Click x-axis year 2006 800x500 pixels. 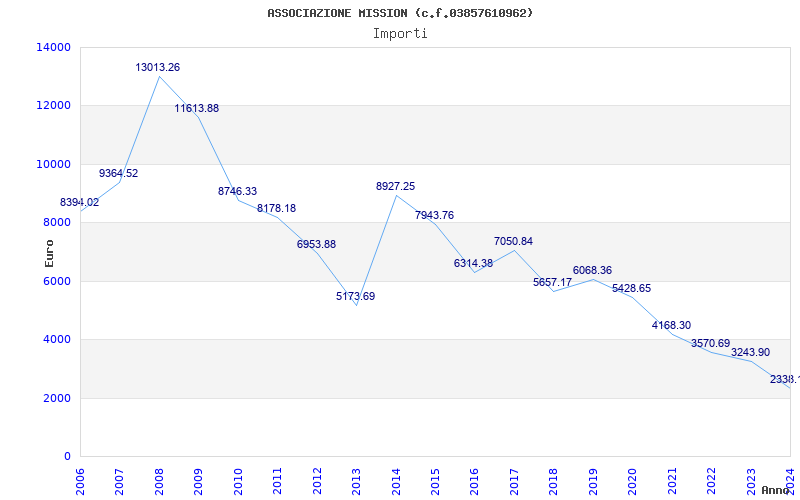tap(80, 481)
